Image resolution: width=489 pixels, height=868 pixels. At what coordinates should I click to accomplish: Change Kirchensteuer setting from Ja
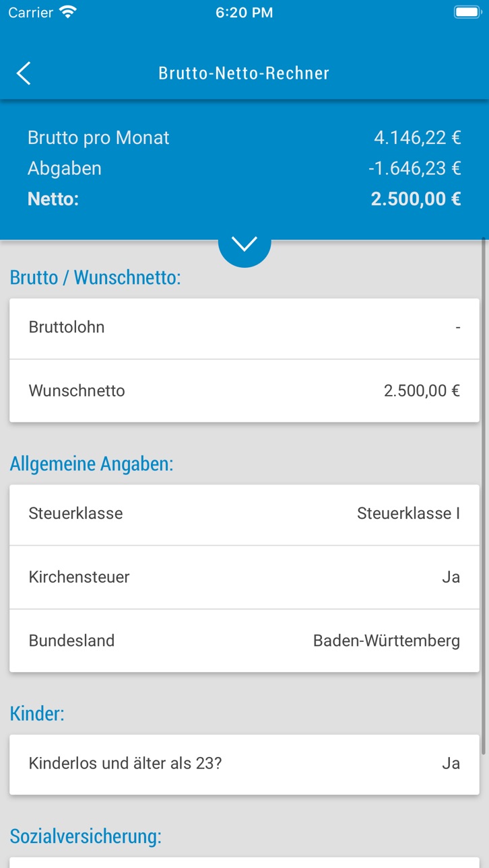244,577
